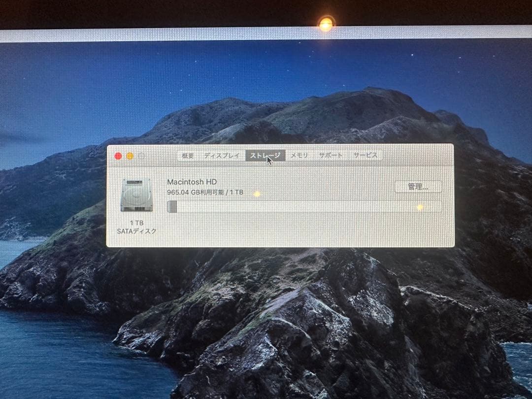Select the ストレージ (Storage) tab

265,155
